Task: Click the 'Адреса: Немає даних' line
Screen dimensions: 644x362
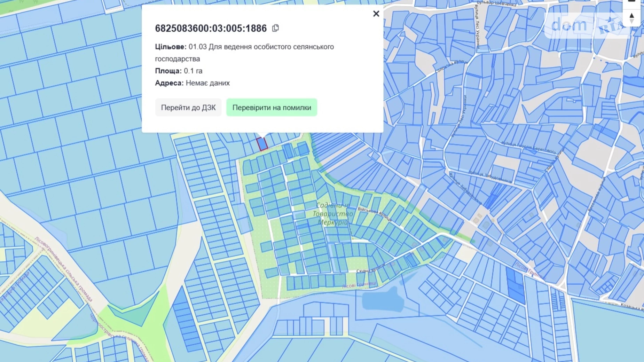Action: 193,83
